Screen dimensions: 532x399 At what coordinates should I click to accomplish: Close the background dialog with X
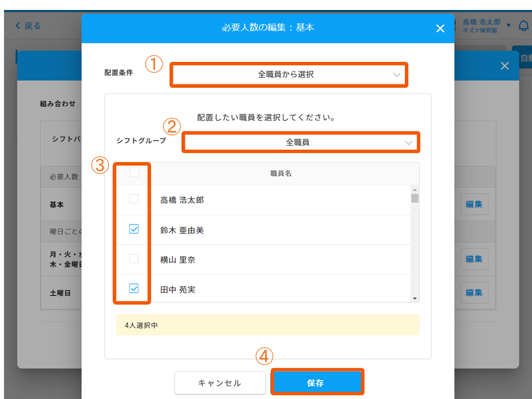click(x=505, y=66)
